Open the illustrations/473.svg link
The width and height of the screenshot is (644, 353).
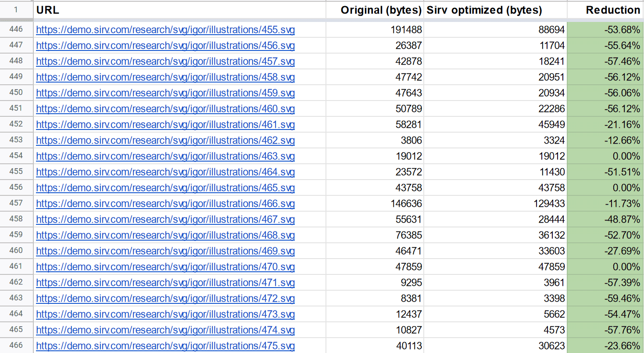165,314
